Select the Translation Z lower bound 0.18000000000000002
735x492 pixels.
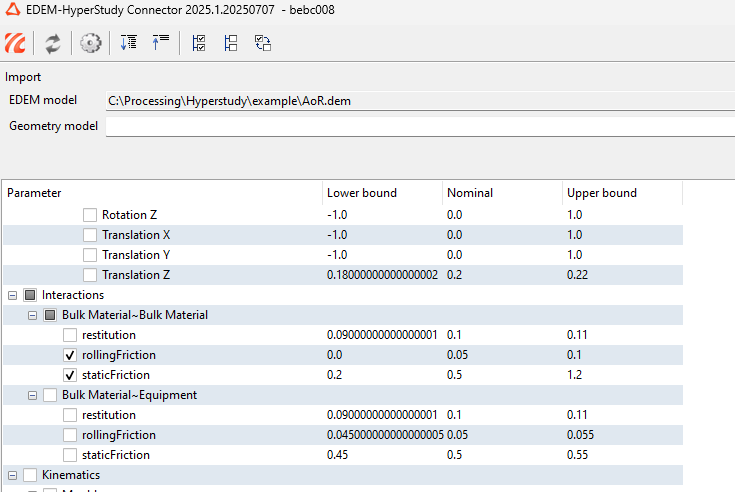[382, 275]
